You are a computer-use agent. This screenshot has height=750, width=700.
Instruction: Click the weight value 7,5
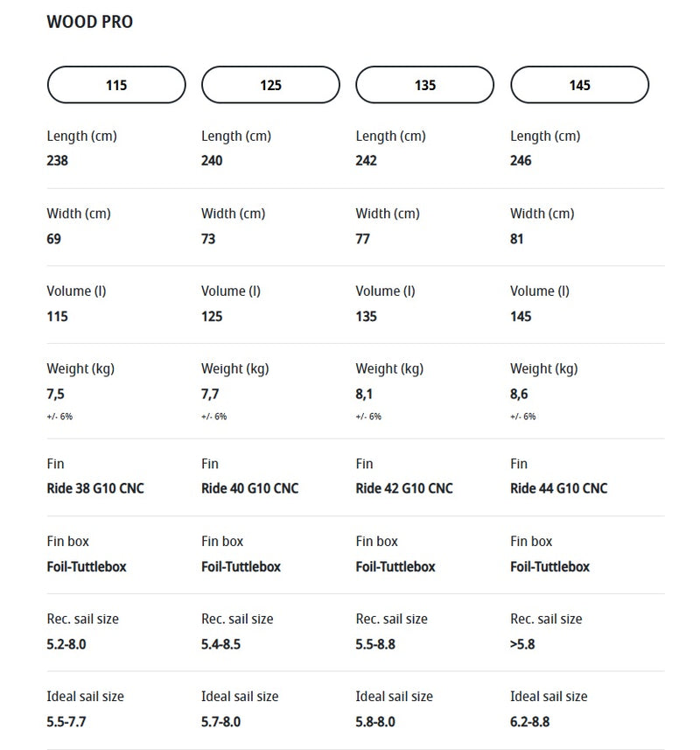pos(55,395)
